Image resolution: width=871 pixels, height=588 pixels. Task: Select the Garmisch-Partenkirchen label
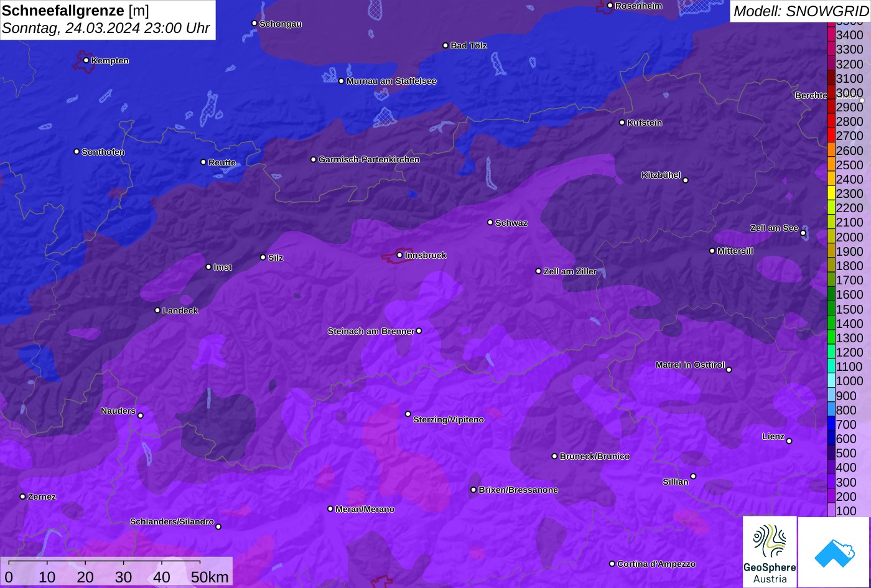(369, 159)
